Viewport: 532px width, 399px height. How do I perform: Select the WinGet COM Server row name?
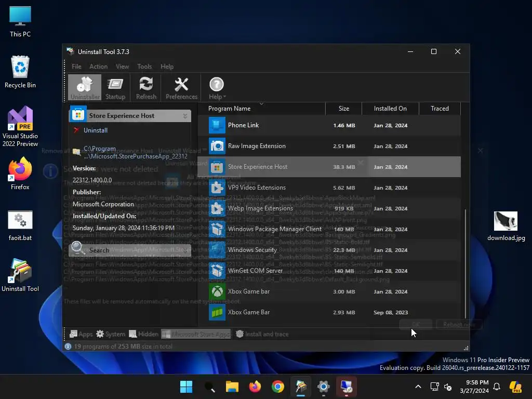pos(255,270)
